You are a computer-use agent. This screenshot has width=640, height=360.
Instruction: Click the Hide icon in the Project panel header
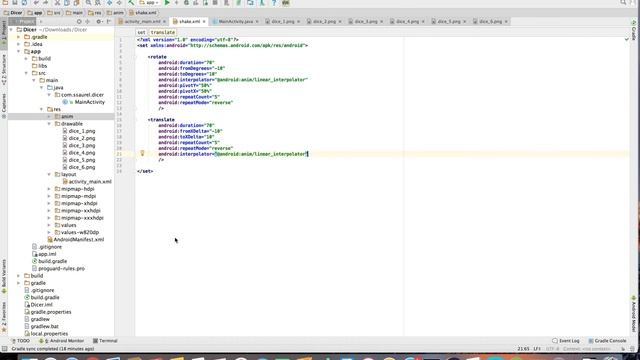tap(109, 21)
